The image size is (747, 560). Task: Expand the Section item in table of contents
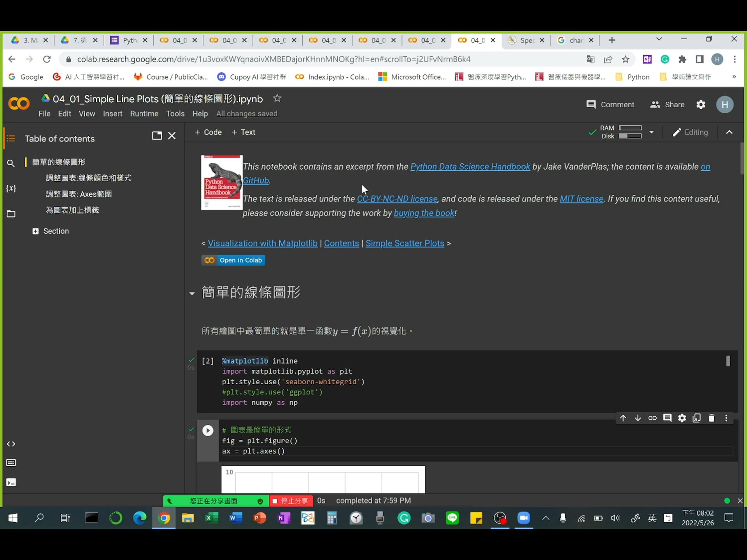coord(36,231)
